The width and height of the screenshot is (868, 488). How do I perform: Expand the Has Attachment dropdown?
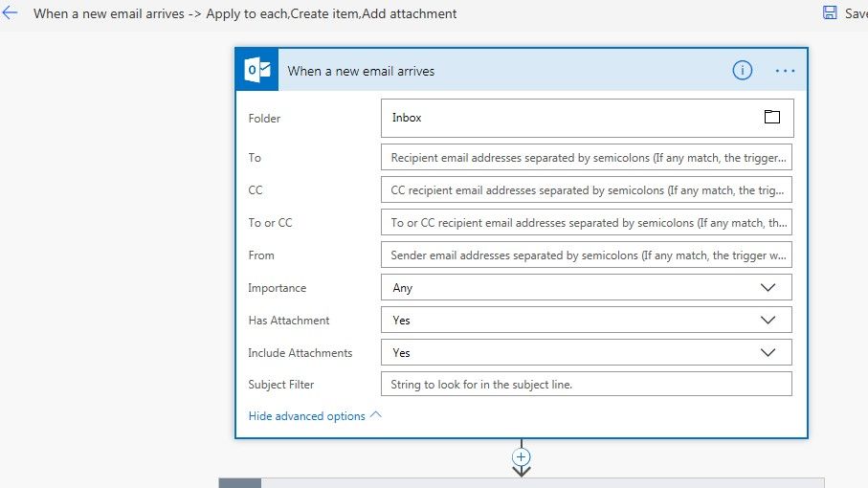tap(767, 320)
